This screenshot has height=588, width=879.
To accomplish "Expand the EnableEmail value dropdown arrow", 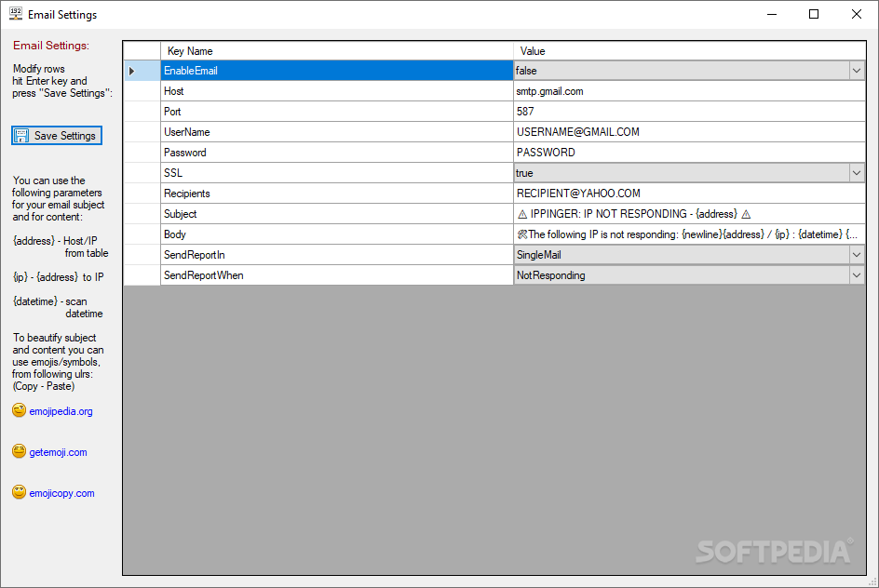I will 856,71.
